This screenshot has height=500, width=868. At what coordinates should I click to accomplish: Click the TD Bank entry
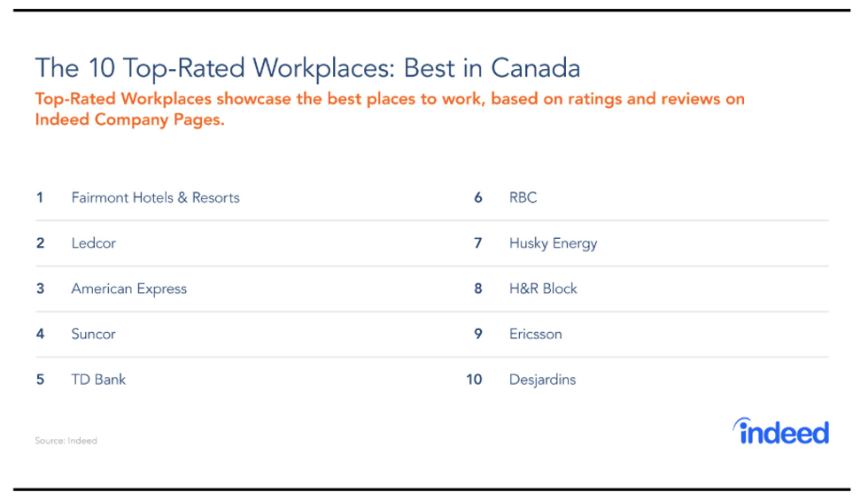coord(98,380)
